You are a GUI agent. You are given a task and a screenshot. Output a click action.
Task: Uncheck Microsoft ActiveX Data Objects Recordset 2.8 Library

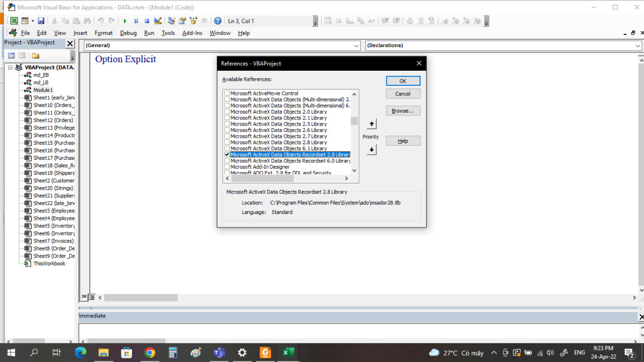227,154
